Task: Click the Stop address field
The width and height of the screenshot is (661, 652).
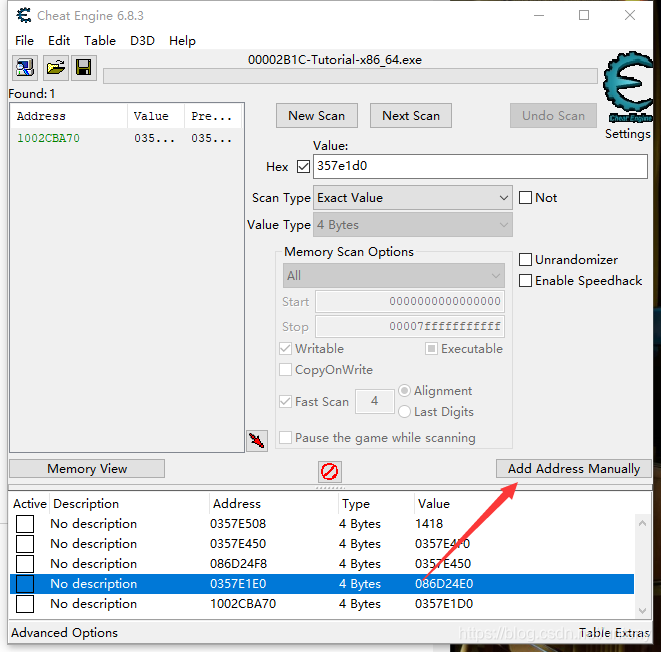Action: coord(410,326)
